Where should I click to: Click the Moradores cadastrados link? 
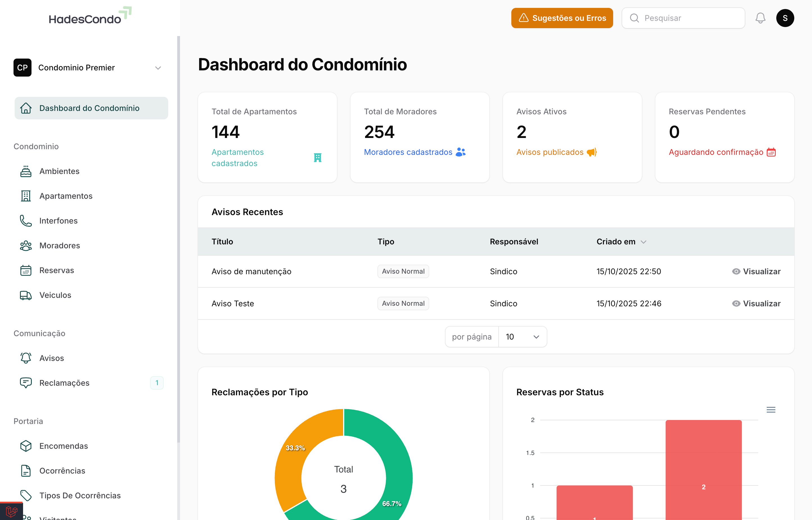(x=408, y=152)
